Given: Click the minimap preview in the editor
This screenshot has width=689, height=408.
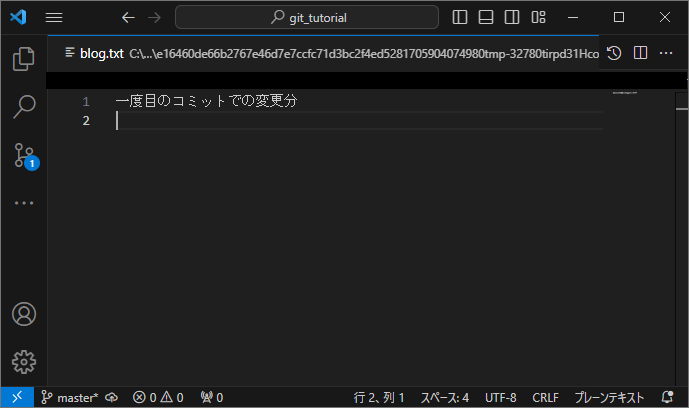Looking at the screenshot, I should click(625, 93).
